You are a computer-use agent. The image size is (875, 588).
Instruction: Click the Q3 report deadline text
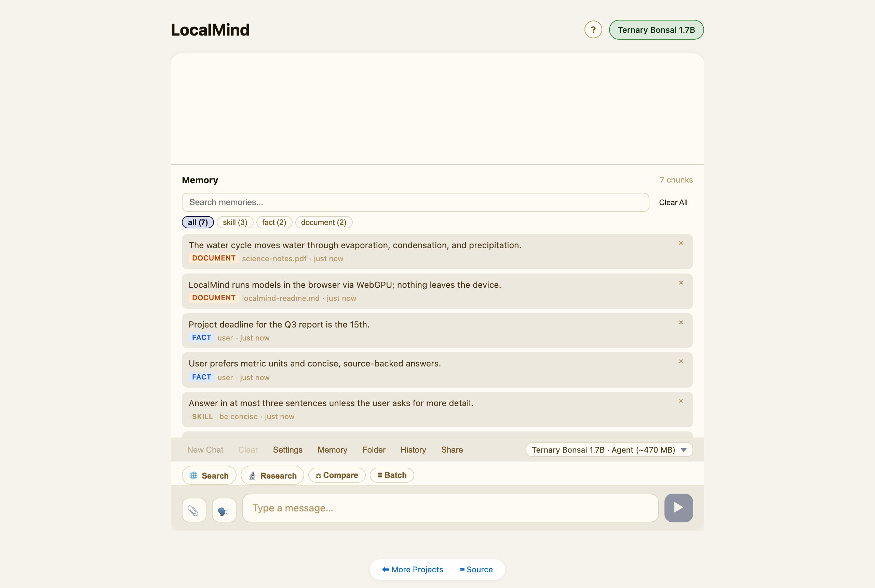click(279, 325)
